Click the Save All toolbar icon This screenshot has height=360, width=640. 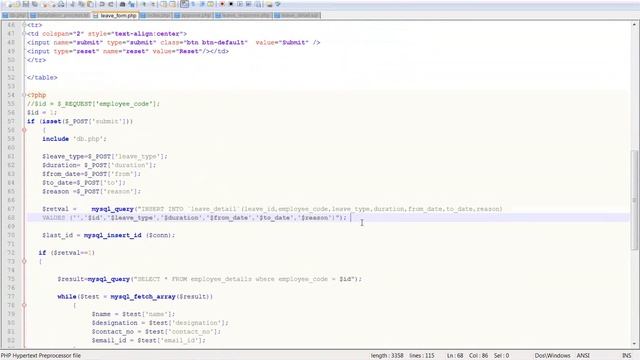(35, 4)
